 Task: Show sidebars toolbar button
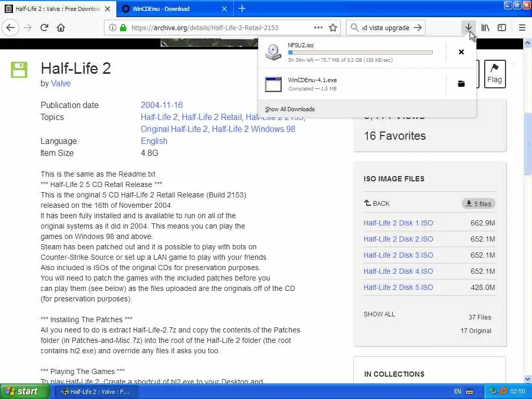tap(502, 28)
